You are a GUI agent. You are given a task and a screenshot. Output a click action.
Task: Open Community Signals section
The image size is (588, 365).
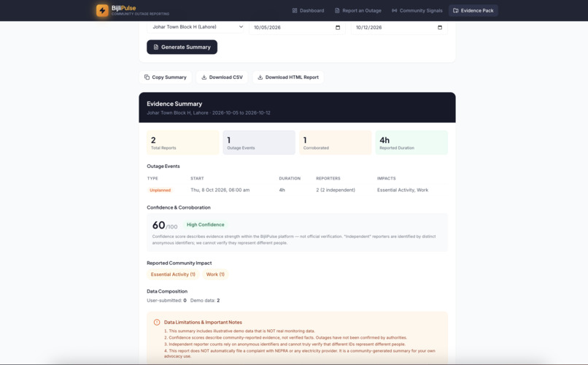tap(417, 10)
